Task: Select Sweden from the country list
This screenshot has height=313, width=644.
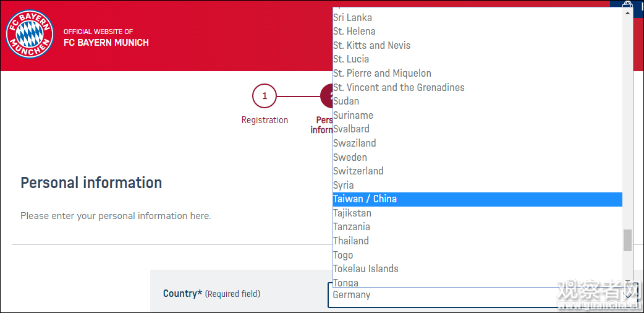Action: coord(350,157)
